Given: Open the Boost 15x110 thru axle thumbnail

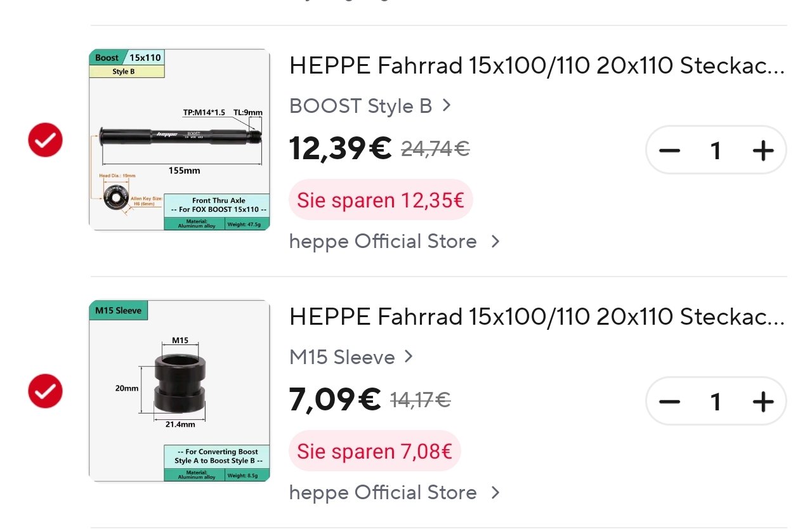Looking at the screenshot, I should (x=180, y=140).
